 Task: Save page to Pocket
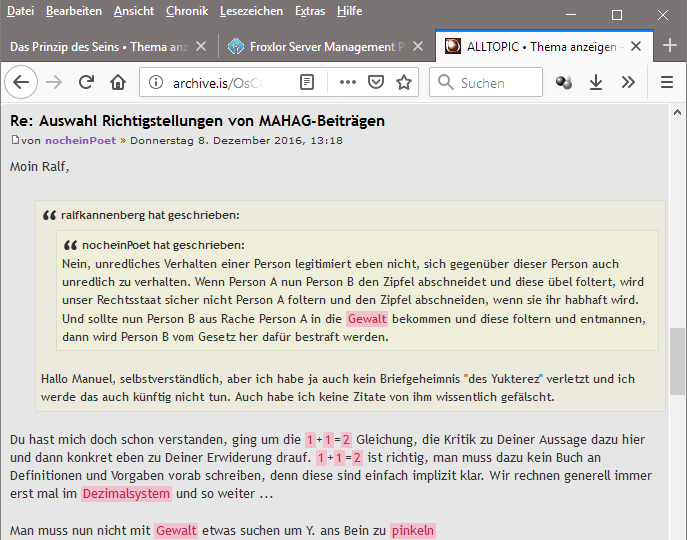point(375,83)
